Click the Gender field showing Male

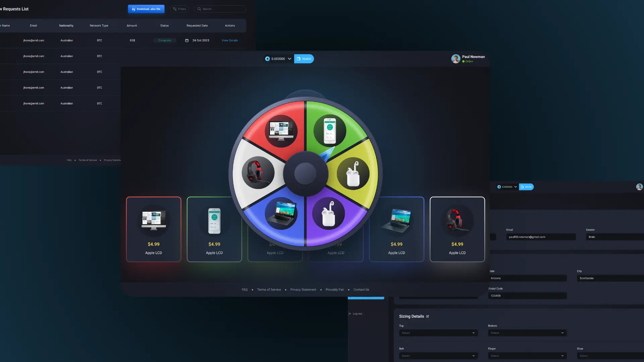coord(615,237)
